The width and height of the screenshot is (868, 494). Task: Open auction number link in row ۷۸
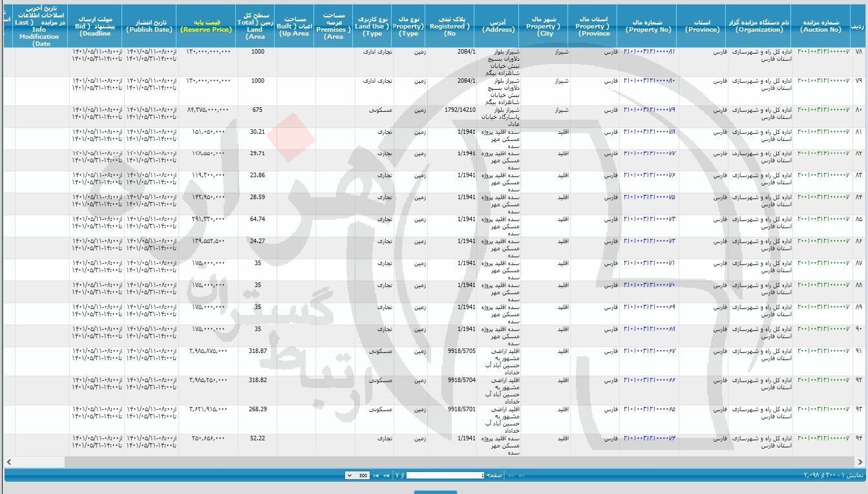tap(823, 51)
